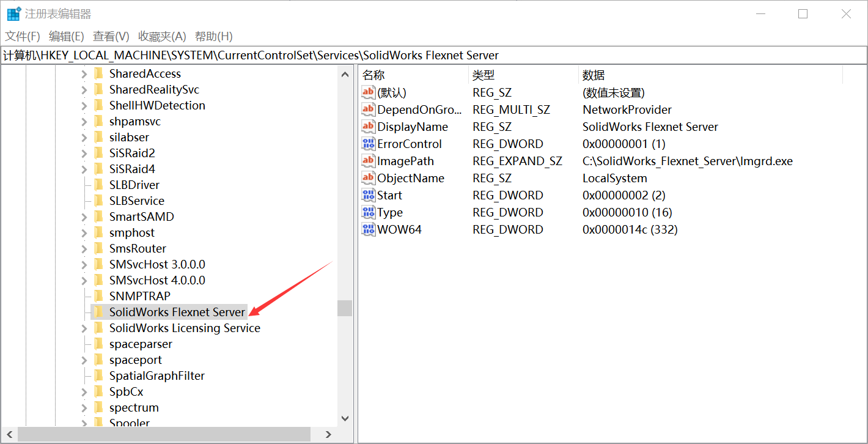Click the SpatialGraphFilter folder icon
Viewport: 868px width, 444px height.
point(98,376)
